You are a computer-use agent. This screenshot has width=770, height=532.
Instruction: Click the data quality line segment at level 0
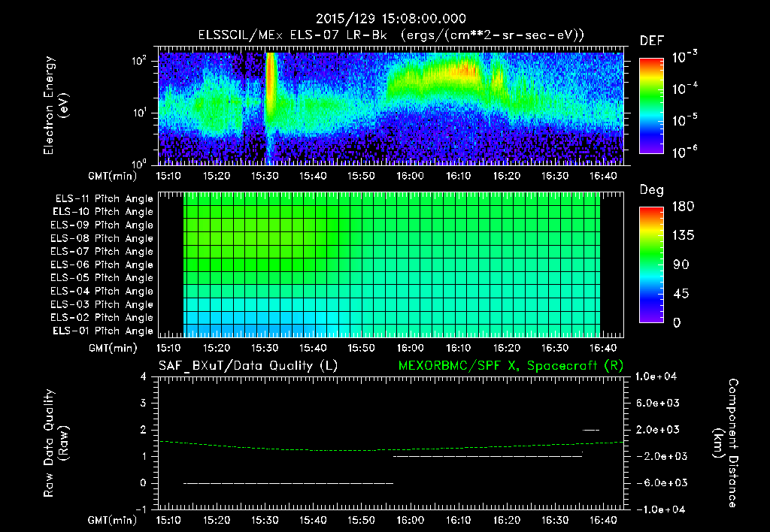[288, 483]
